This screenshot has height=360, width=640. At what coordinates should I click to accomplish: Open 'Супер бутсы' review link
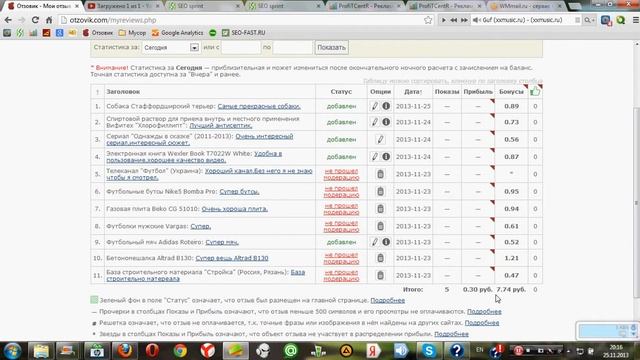coord(239,191)
